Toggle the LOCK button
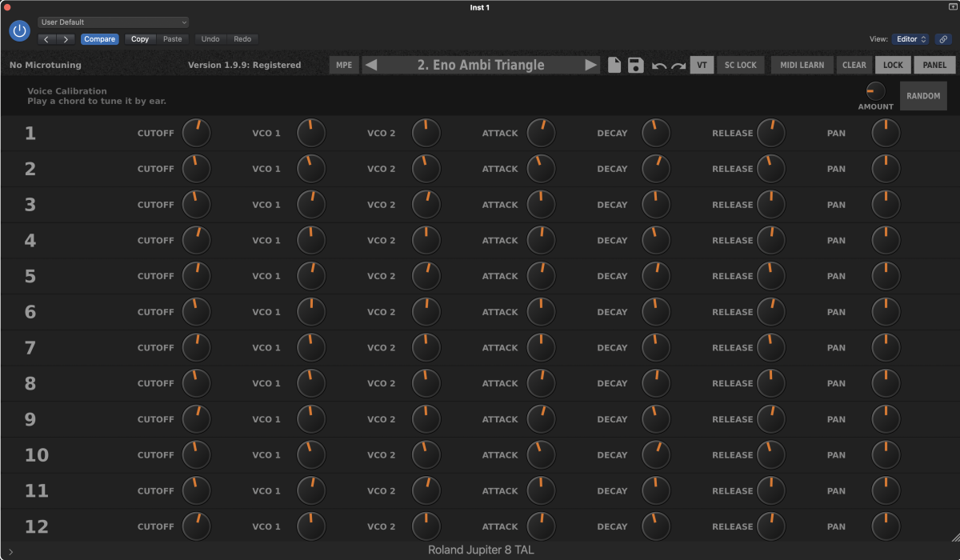Image resolution: width=960 pixels, height=560 pixels. pyautogui.click(x=893, y=66)
